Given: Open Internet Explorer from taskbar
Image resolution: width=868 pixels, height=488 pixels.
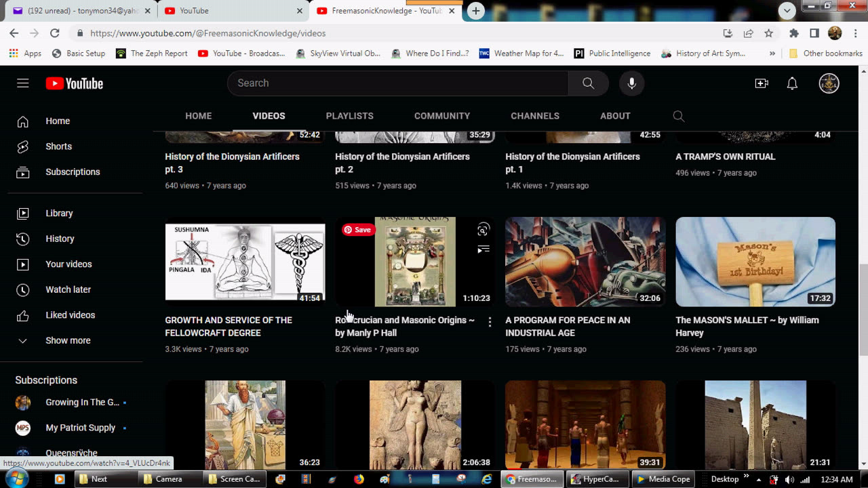Looking at the screenshot, I should point(486,479).
